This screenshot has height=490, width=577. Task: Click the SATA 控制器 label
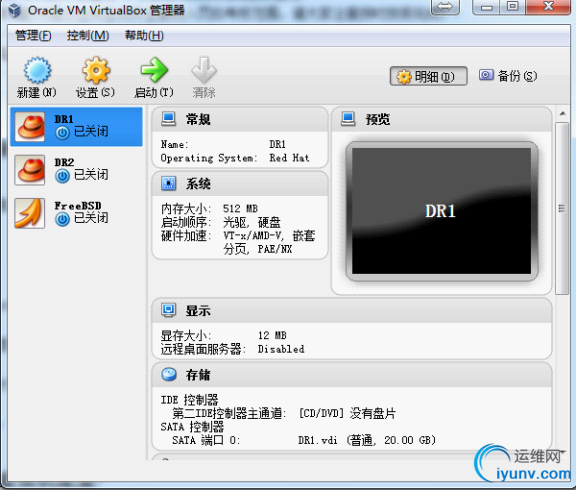tap(192, 427)
